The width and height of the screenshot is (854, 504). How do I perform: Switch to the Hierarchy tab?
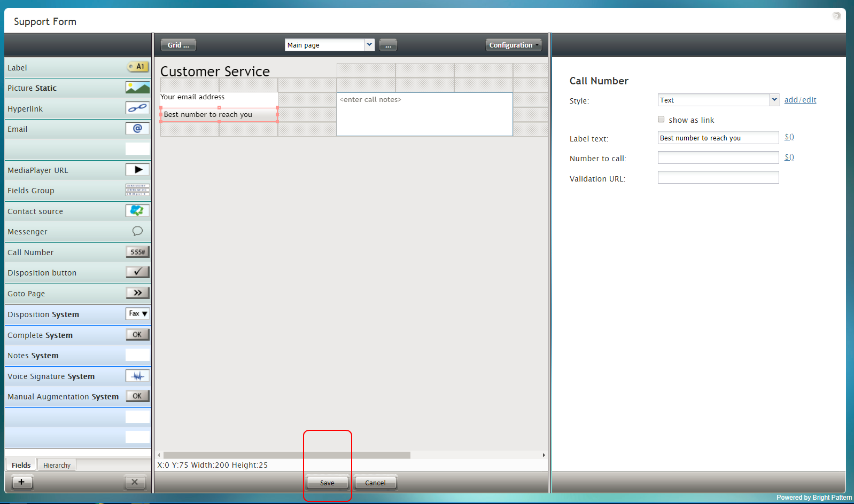coord(57,465)
